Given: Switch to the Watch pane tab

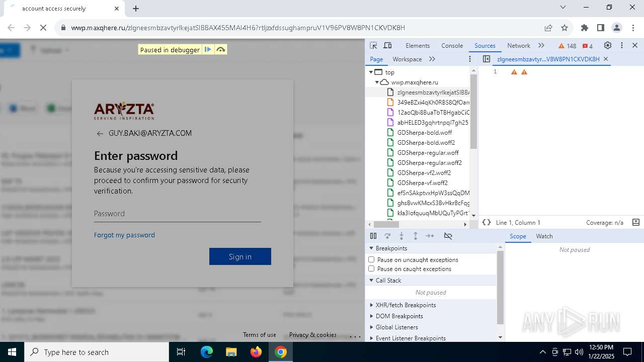Looking at the screenshot, I should point(544,236).
